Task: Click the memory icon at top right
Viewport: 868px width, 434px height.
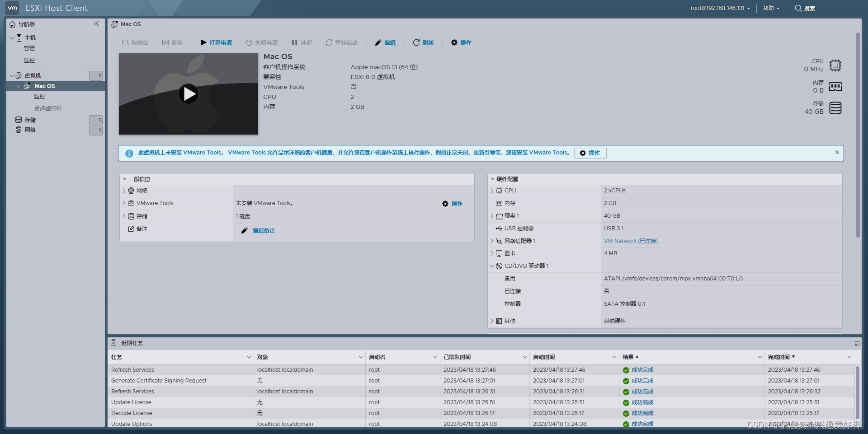Action: tap(835, 87)
